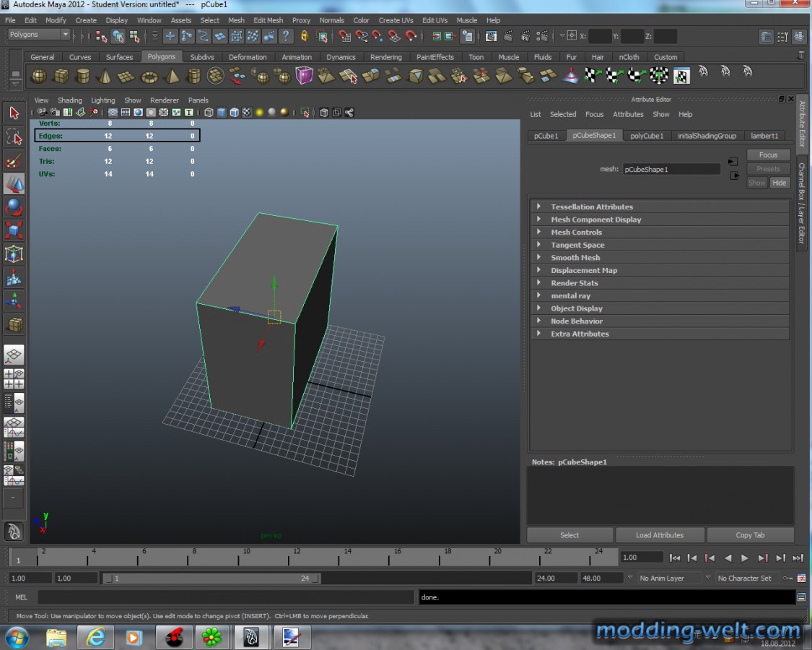Open the Polygons menu set dropdown
The height and width of the screenshot is (650, 812).
coord(39,35)
